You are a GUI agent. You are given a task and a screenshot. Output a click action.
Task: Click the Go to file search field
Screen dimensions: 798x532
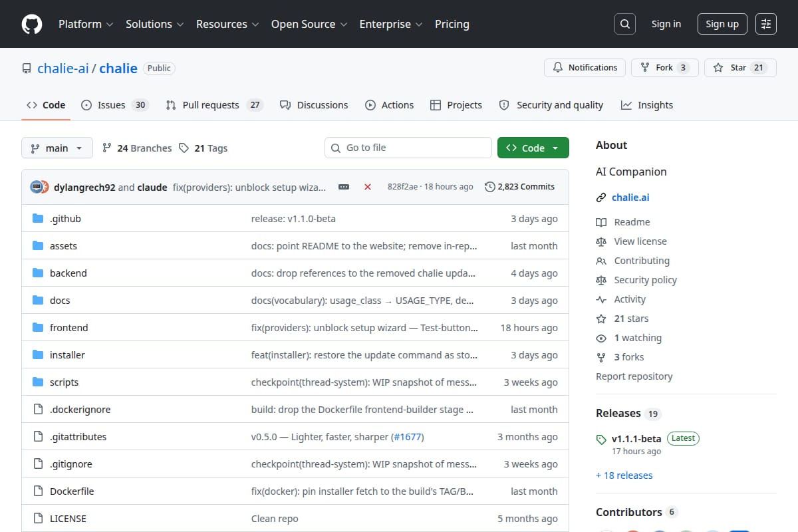[x=408, y=148]
